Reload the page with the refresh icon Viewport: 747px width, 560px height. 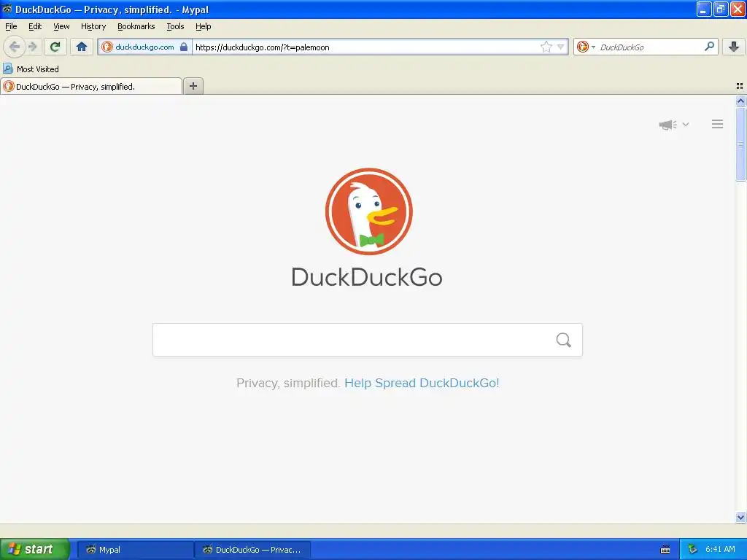(55, 47)
